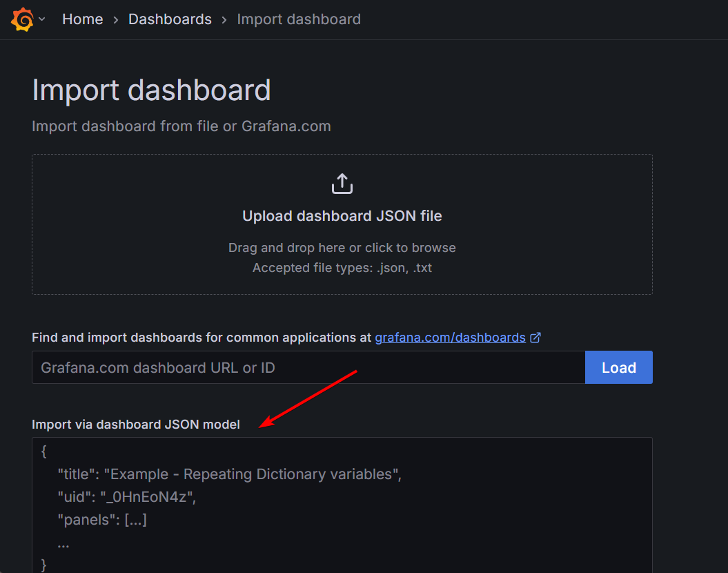The height and width of the screenshot is (573, 728).
Task: Click the external link icon after grafana.com/dashboards
Action: pyautogui.click(x=535, y=338)
